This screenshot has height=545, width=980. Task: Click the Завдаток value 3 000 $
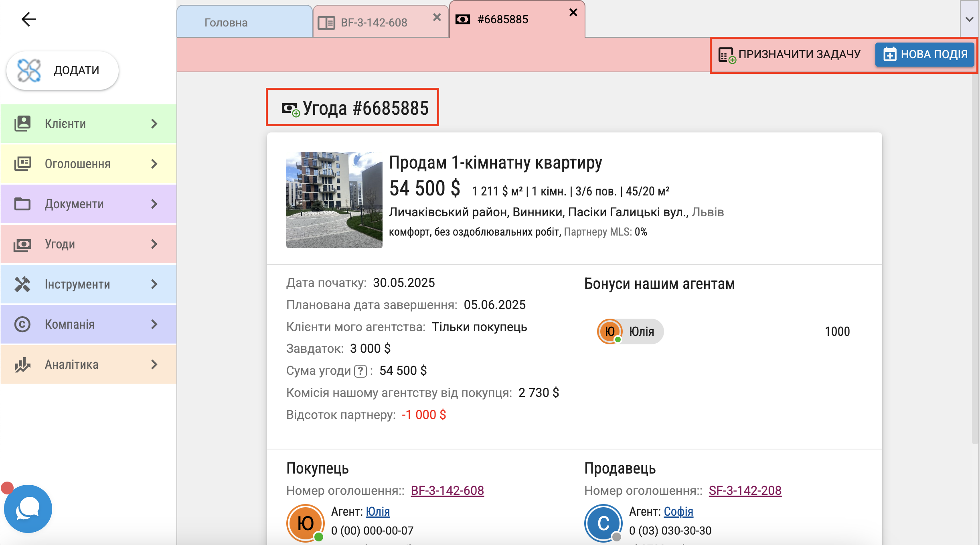point(370,348)
